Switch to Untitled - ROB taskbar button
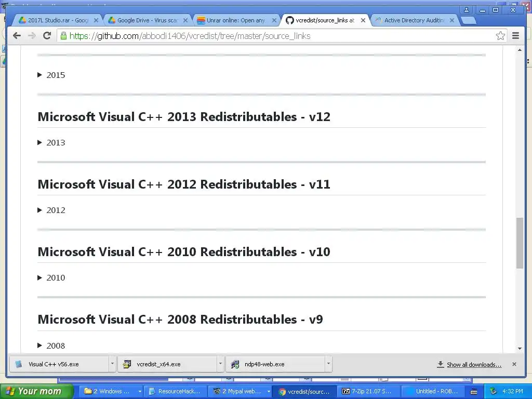This screenshot has height=399, width=532. click(433, 391)
